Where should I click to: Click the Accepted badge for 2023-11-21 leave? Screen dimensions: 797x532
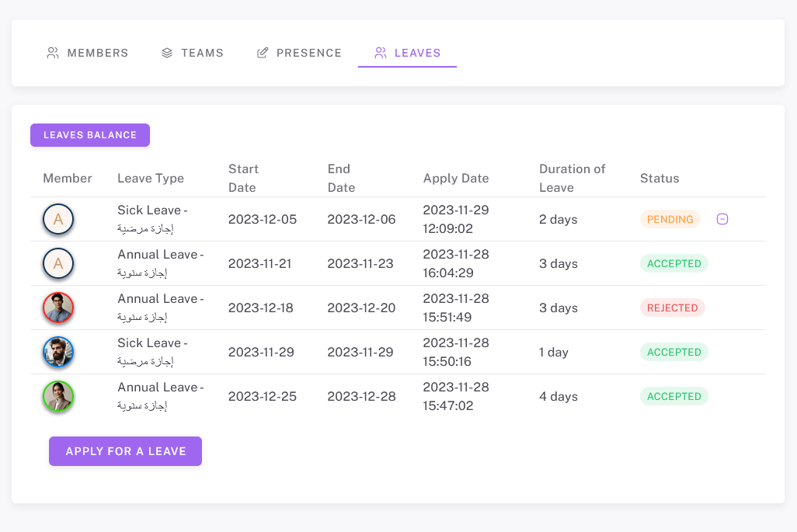(x=673, y=263)
